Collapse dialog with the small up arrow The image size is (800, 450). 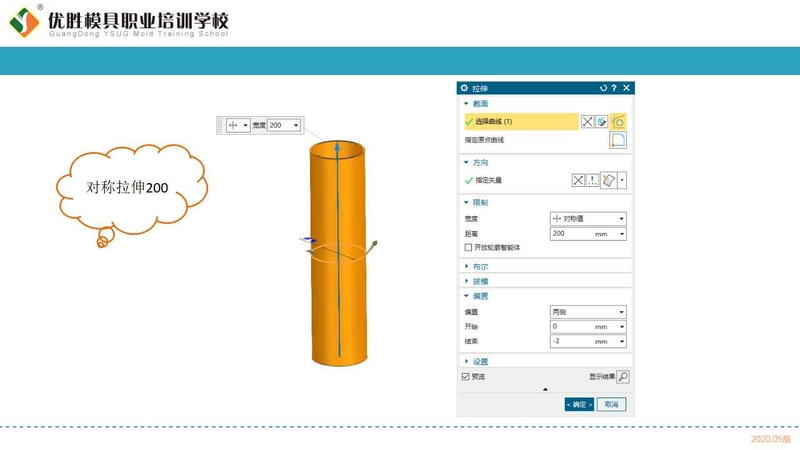[545, 389]
